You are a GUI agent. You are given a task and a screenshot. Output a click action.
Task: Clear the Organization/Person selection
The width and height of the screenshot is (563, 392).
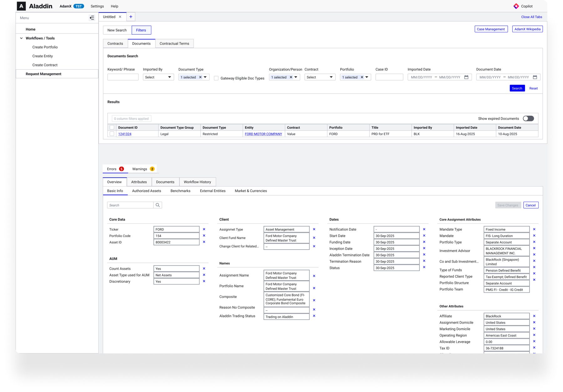pos(291,77)
